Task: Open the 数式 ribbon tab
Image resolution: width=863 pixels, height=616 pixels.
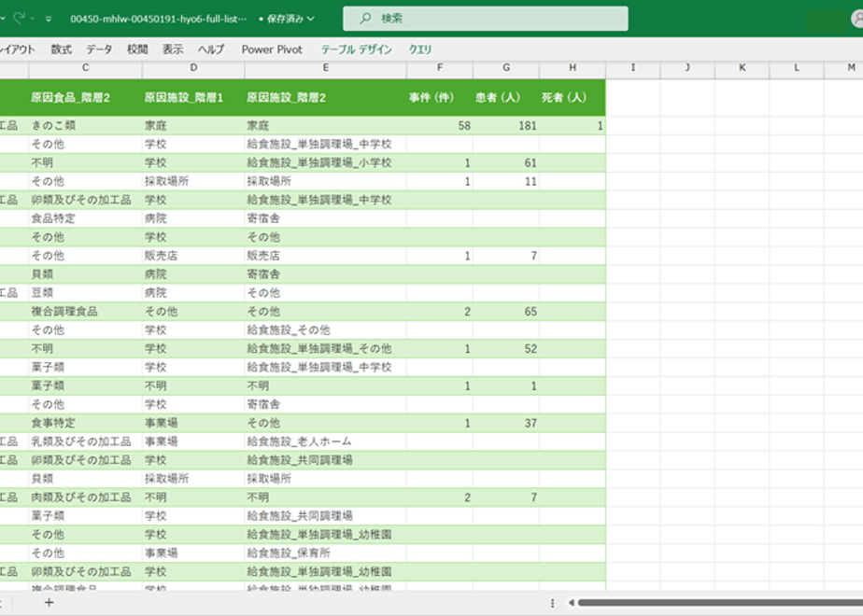Action: (x=61, y=49)
